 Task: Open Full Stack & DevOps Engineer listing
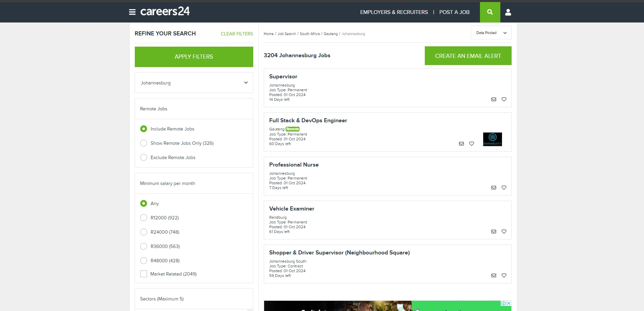308,120
